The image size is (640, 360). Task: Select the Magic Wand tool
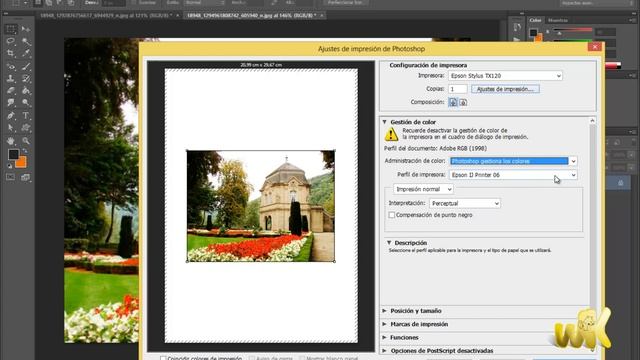click(26, 41)
